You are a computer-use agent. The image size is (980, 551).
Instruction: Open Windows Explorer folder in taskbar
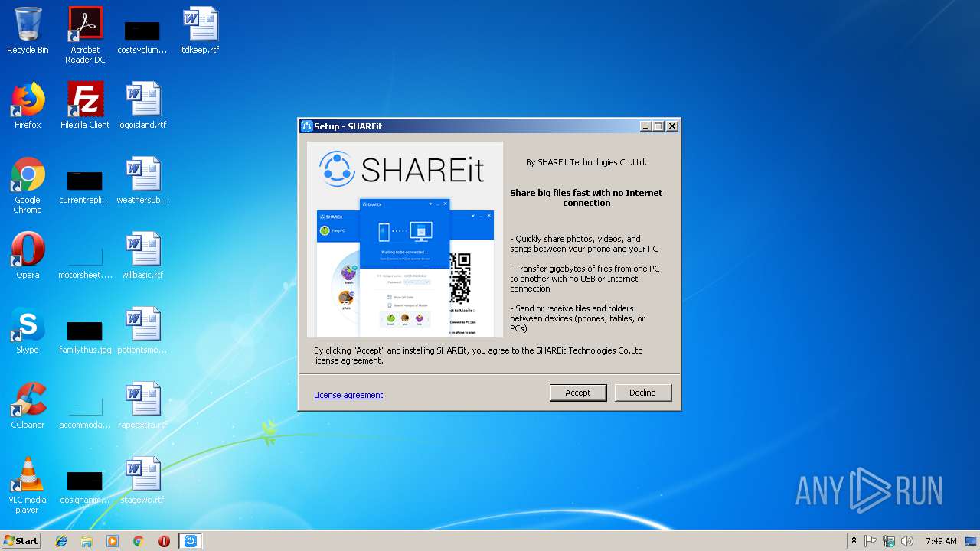coord(87,541)
